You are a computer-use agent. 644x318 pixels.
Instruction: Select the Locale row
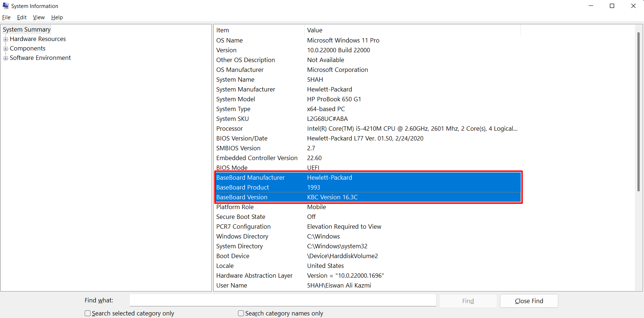point(368,266)
